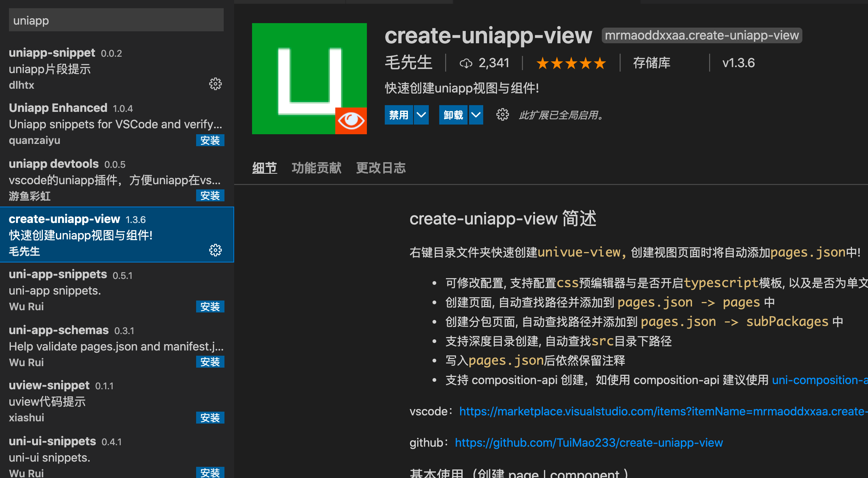Screen dimensions: 868x478
Task: Click the manage gear beside the 卸载 button
Action: click(502, 115)
